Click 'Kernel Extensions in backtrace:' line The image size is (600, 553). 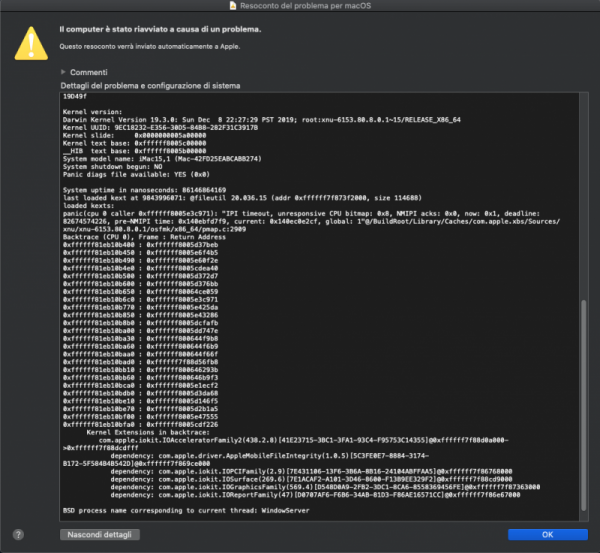pos(148,432)
